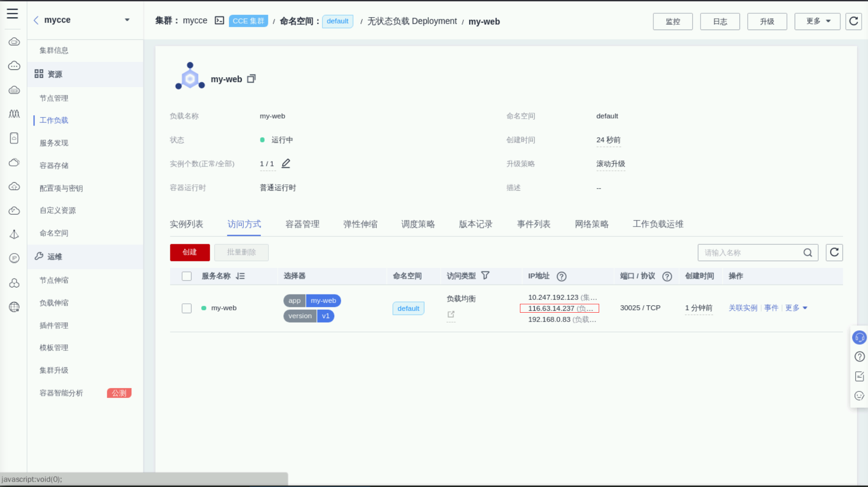The height and width of the screenshot is (487, 868).
Task: Show port / protocol help tooltip
Action: [667, 276]
